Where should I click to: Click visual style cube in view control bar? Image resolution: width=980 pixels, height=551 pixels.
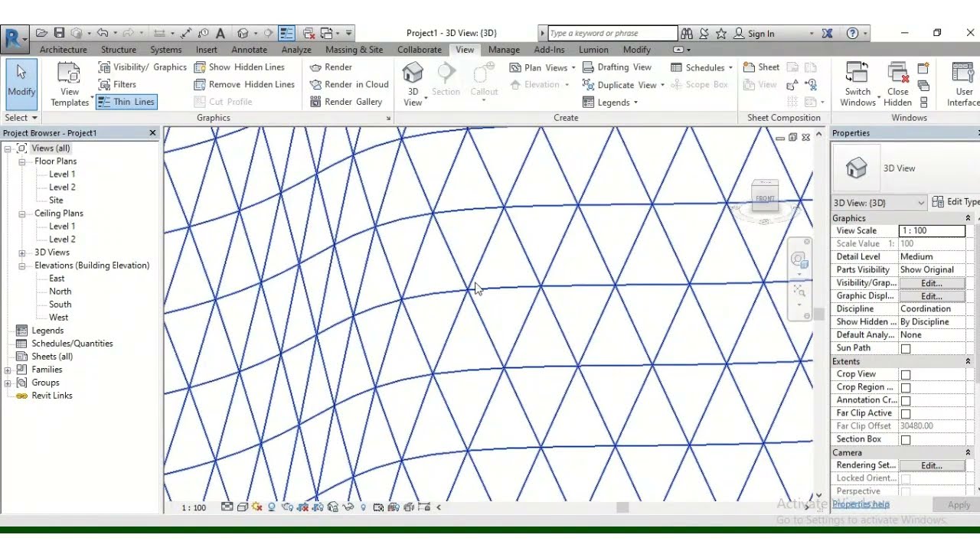coord(242,507)
